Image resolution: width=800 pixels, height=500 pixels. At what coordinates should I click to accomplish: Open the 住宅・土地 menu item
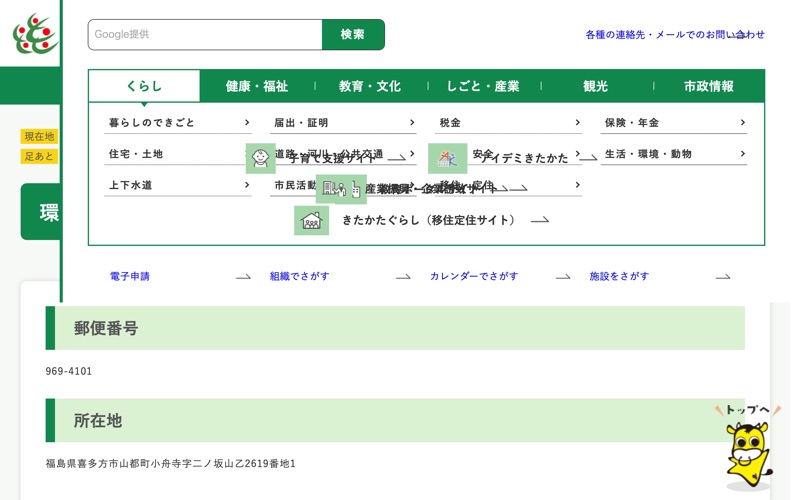tap(178, 154)
